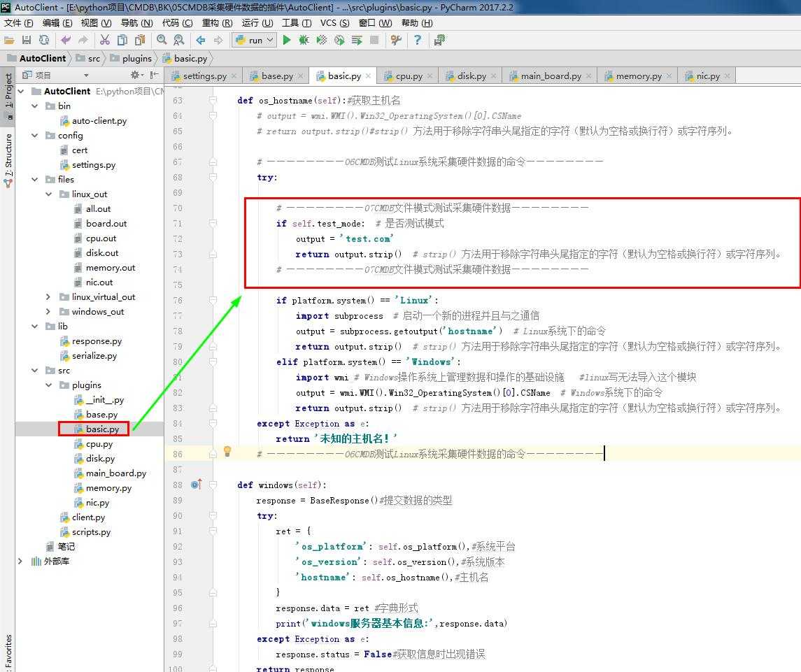Click the Undo arrow icon

pos(66,40)
